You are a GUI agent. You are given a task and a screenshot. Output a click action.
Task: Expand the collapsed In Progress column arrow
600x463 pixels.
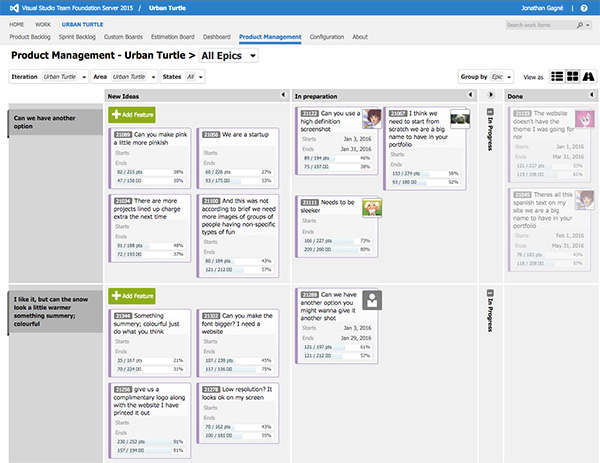[491, 95]
